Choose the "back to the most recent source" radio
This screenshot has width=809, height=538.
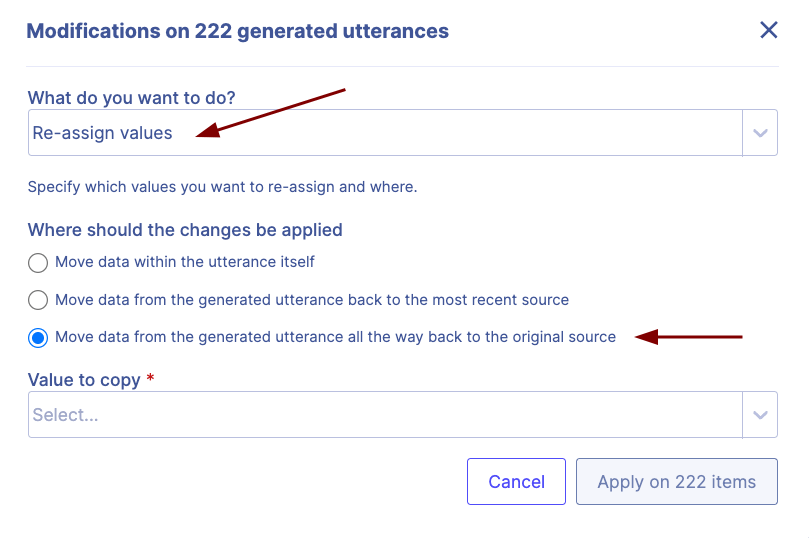[38, 300]
